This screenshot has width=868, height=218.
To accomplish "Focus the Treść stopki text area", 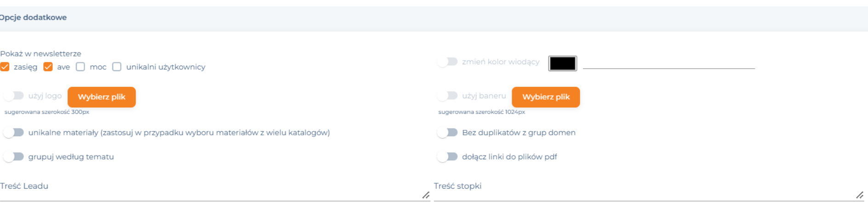I will [649, 190].
